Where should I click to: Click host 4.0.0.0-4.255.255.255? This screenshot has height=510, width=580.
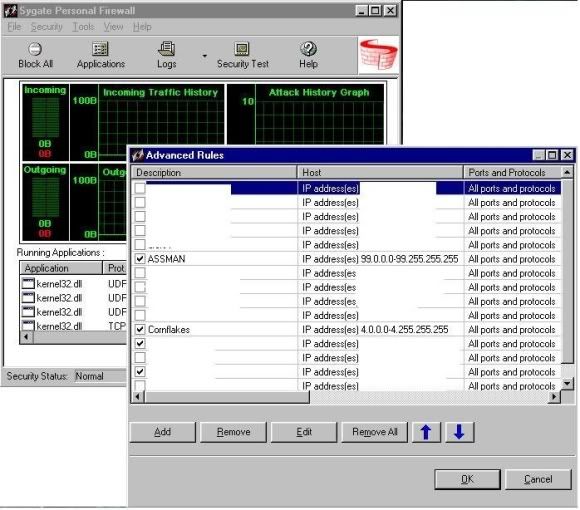(404, 330)
